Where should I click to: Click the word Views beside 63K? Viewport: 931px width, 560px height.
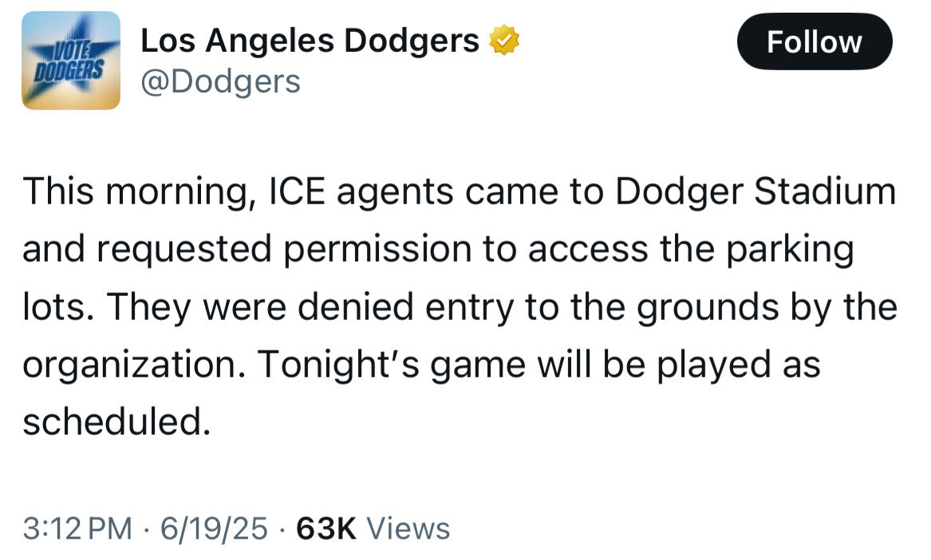[x=408, y=528]
